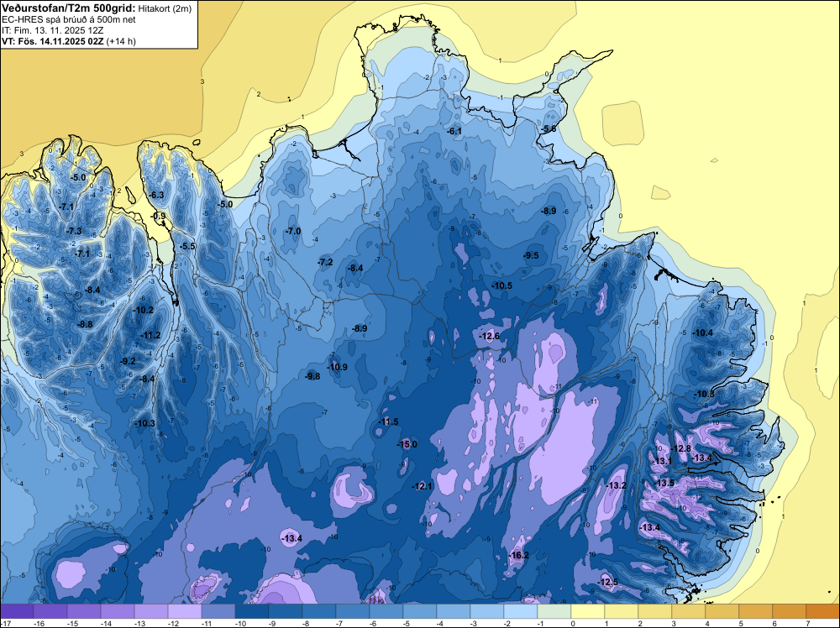840x628 pixels.
Task: Click the initial time "IT: Fim. 13. 11. 2025 12Z"
Action: point(52,30)
